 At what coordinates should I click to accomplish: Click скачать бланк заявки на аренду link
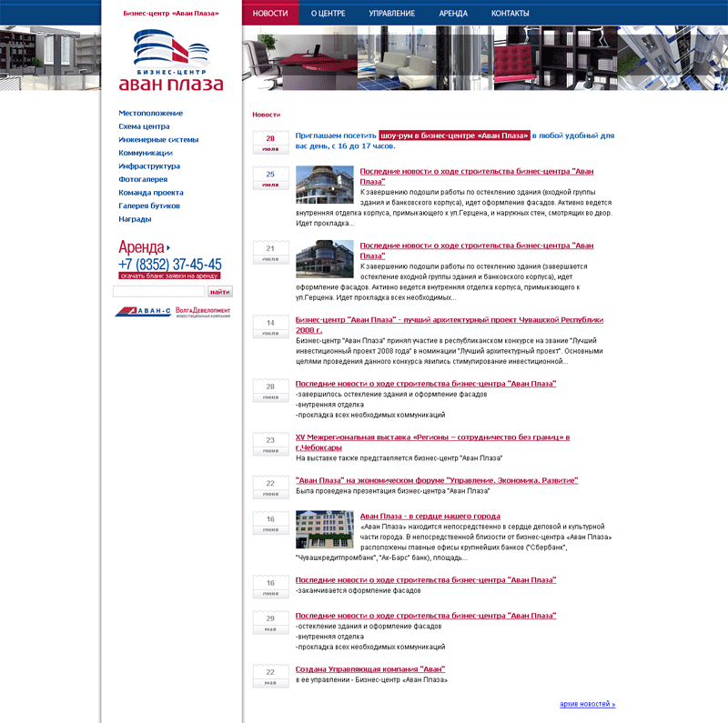pyautogui.click(x=169, y=276)
